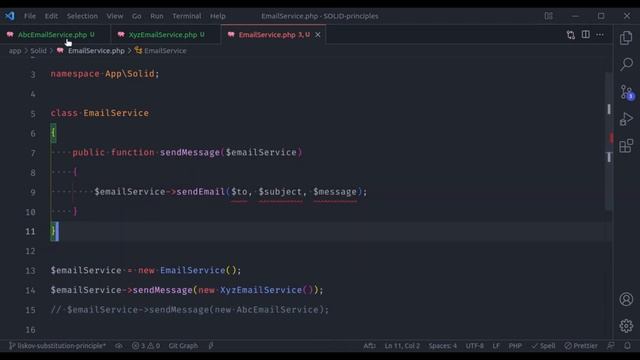Screen dimensions: 640x360
Task: Open the EmailService class breadcrumb dropdown
Action: click(x=165, y=51)
